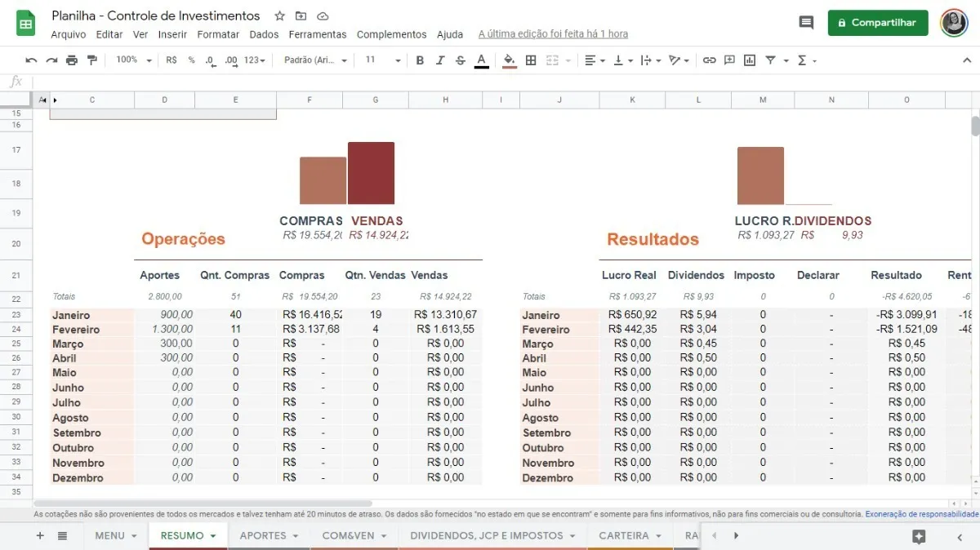Open the Editar menu
The width and height of the screenshot is (980, 550).
[x=109, y=34]
